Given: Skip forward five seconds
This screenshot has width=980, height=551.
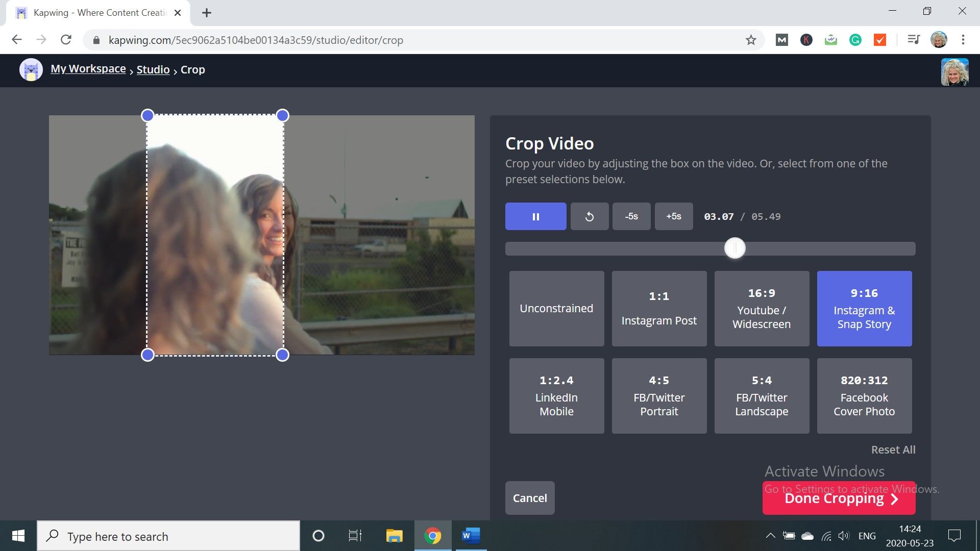Looking at the screenshot, I should pos(673,216).
